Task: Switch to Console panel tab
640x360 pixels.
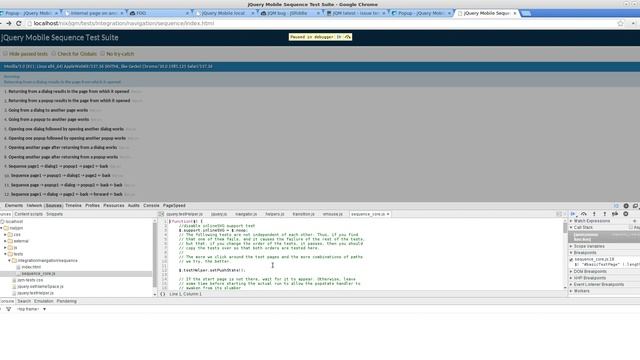Action: (x=151, y=206)
